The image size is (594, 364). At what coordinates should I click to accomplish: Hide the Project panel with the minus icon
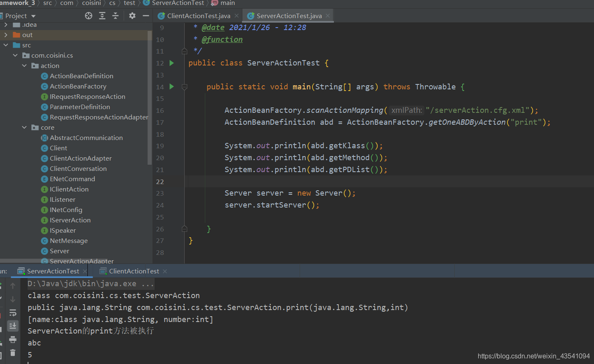[146, 16]
